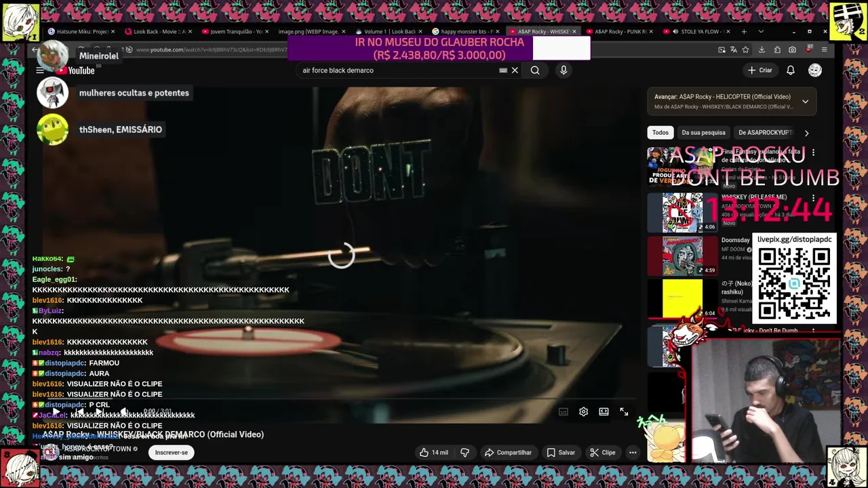Go back with the browser back arrow
The image size is (868, 488).
35,49
